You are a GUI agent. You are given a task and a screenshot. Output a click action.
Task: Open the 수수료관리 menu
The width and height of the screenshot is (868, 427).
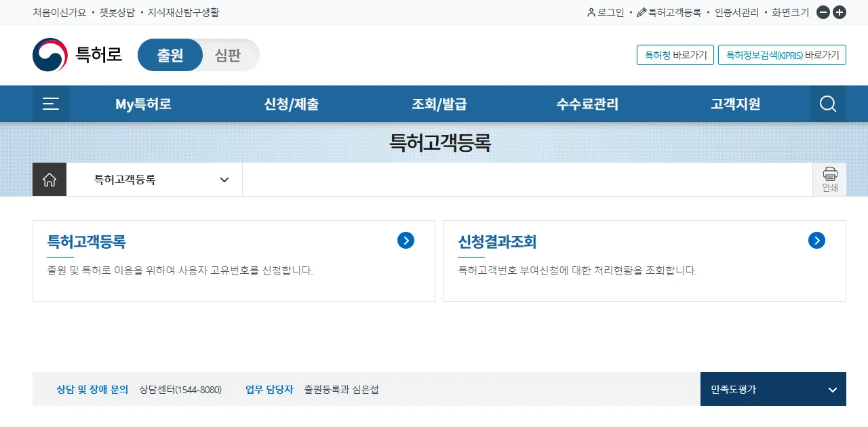(587, 104)
